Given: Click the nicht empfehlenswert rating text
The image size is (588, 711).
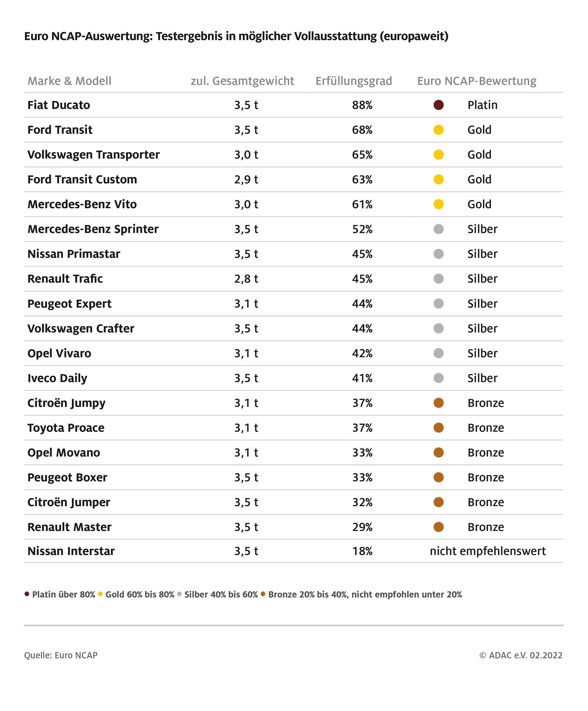Looking at the screenshot, I should [x=488, y=551].
